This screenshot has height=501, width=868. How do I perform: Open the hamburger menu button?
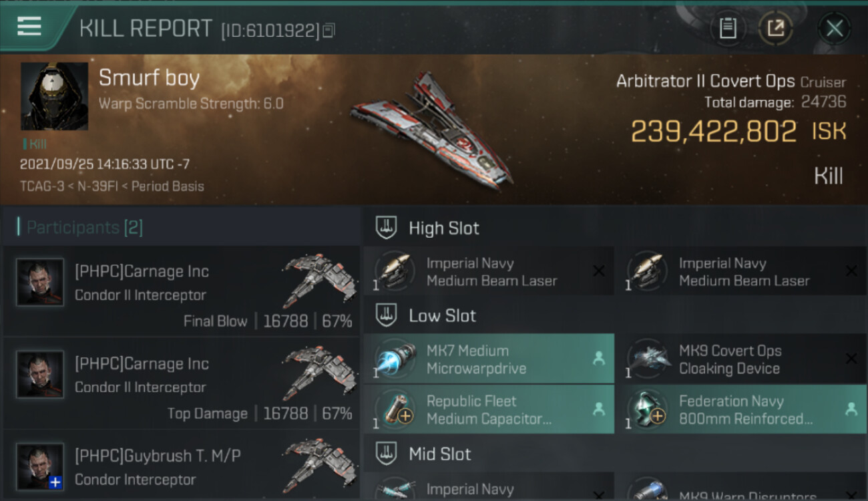coord(29,26)
